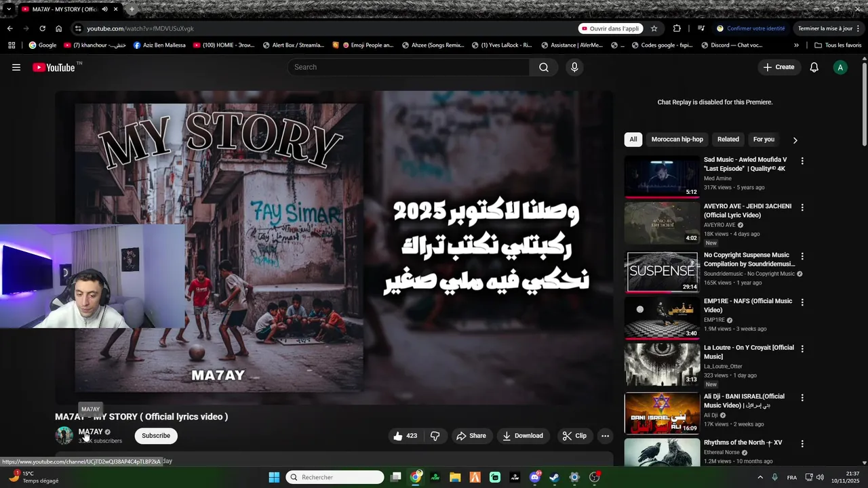This screenshot has width=868, height=488.
Task: Click Terminer la mise à jour
Action: (x=830, y=28)
